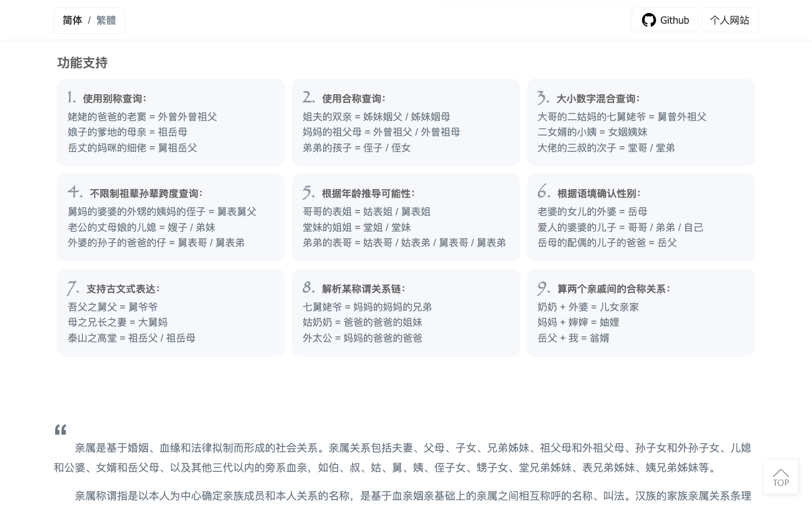Toggle to simplified Chinese mode
The width and height of the screenshot is (812, 508).
tap(72, 20)
